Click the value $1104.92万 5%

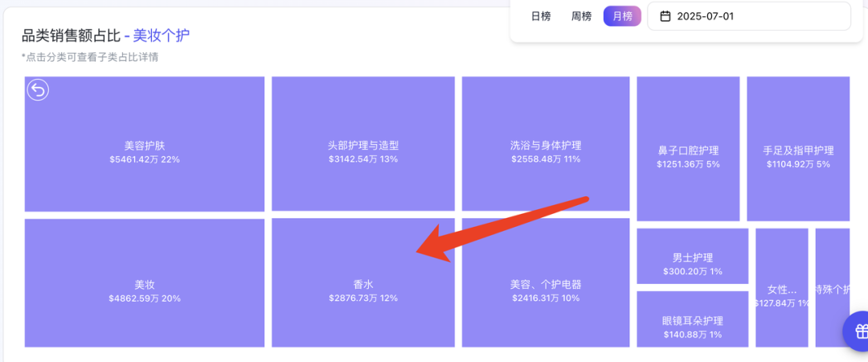[x=798, y=164]
